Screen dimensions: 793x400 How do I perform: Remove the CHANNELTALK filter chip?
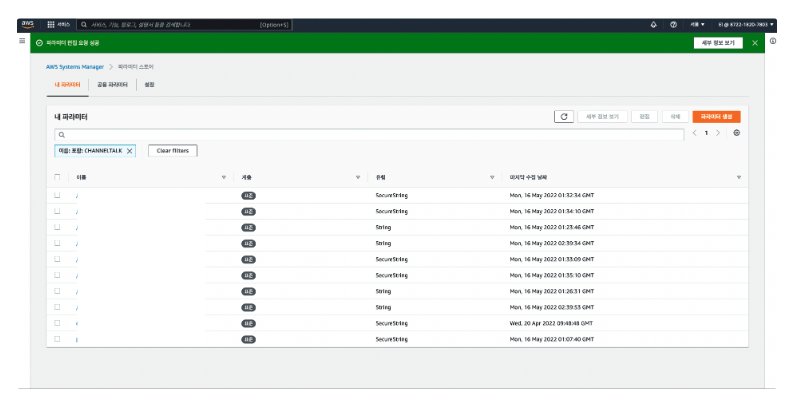[x=129, y=151]
